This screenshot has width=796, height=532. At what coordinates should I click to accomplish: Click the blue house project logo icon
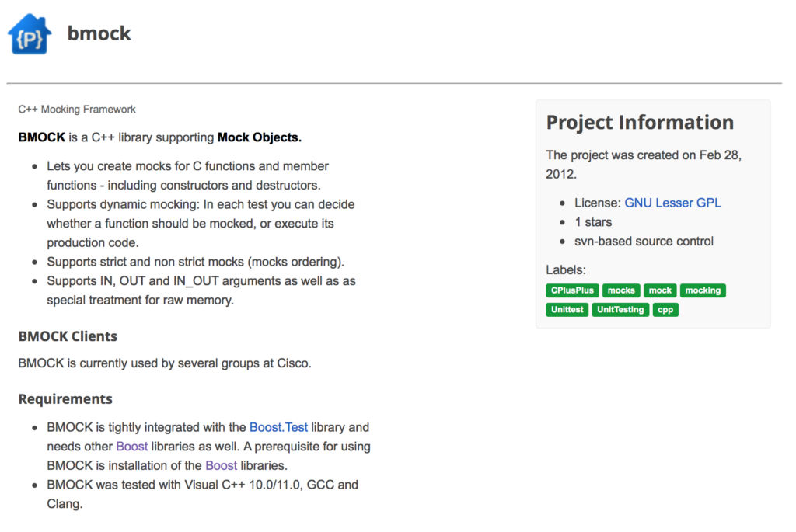(30, 34)
